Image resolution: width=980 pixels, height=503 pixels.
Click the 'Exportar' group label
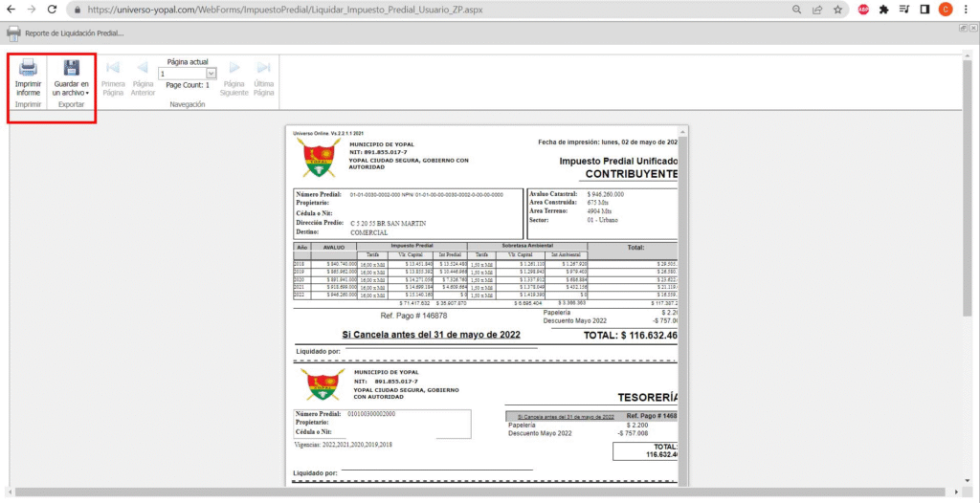pos(71,104)
